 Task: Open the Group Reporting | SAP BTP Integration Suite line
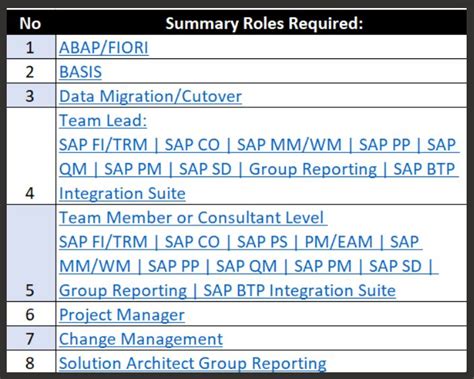coord(227,290)
